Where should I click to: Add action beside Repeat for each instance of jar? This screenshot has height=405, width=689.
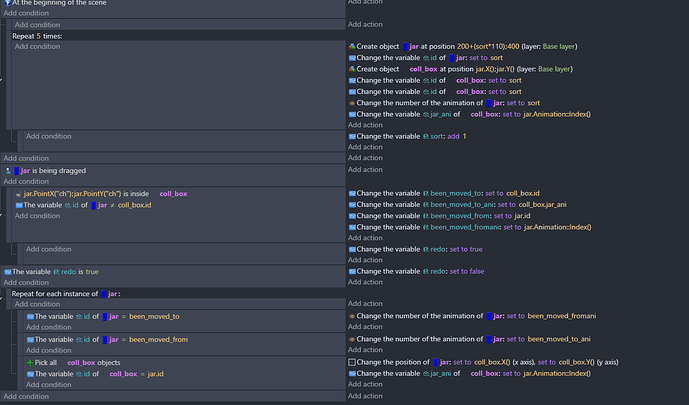click(365, 304)
